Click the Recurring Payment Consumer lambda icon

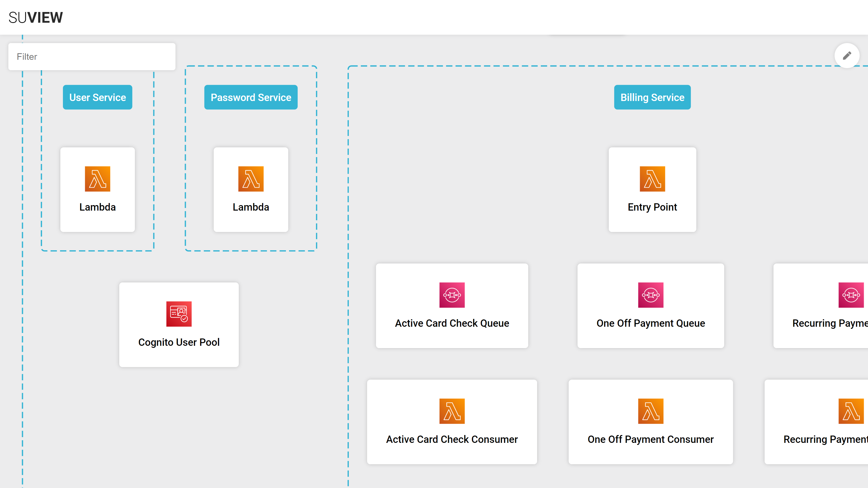pos(851,411)
